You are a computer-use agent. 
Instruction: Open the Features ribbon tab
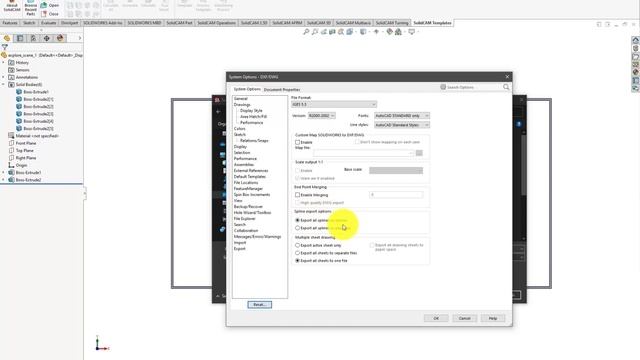(10, 23)
